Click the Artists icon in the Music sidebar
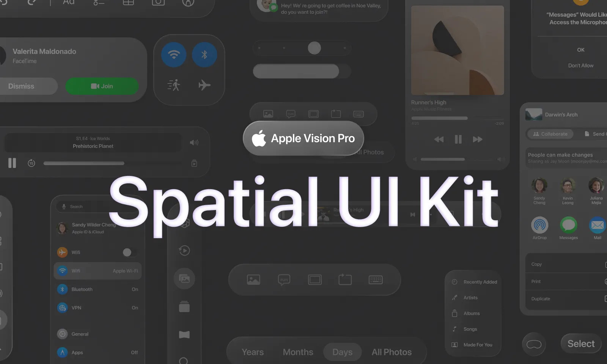Screen dimensions: 607x364 tap(454, 297)
